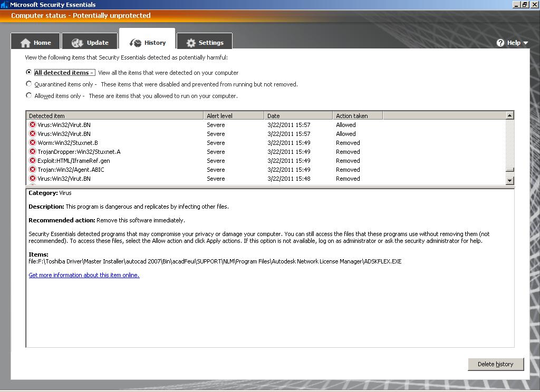Screen dimensions: 540x392
Task: Click Severe level in Stuxnet.B row
Action: pyautogui.click(x=216, y=143)
